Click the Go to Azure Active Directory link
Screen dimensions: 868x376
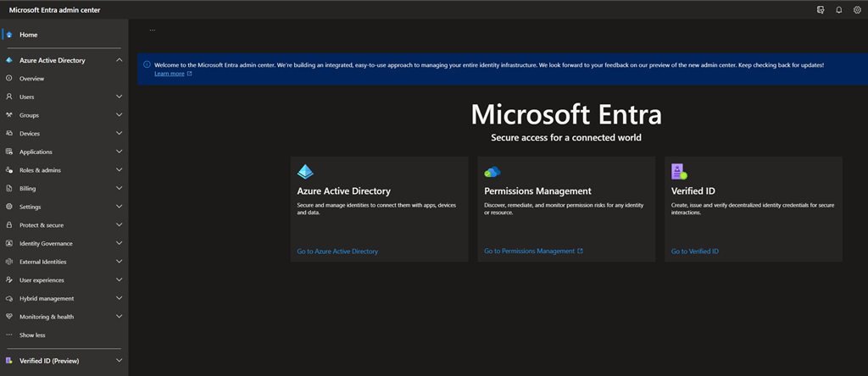337,252
